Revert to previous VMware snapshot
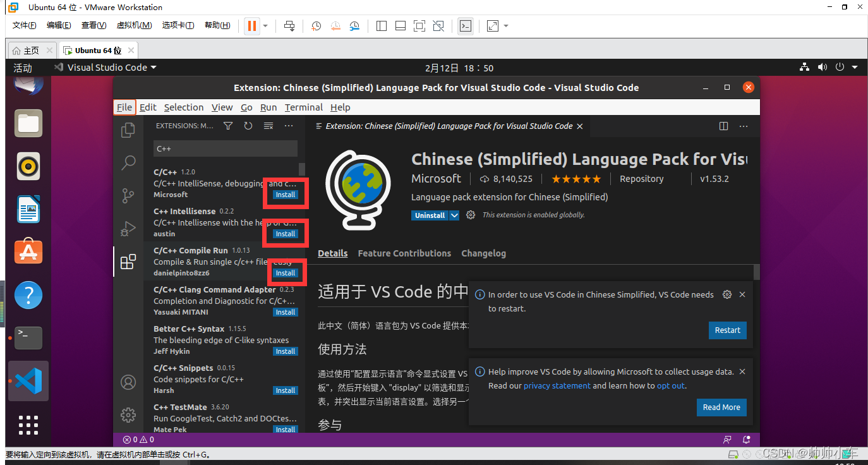The width and height of the screenshot is (868, 465). [x=335, y=26]
